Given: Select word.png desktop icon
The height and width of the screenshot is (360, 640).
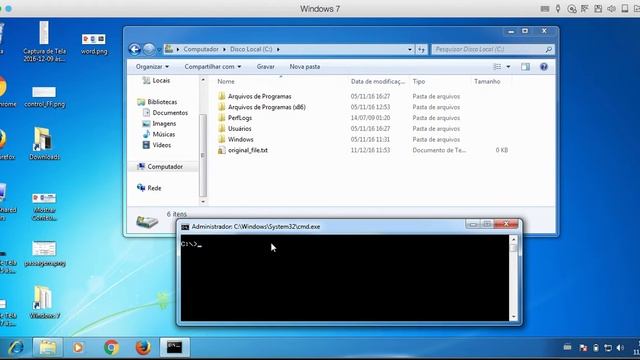Looking at the screenshot, I should [x=93, y=44].
